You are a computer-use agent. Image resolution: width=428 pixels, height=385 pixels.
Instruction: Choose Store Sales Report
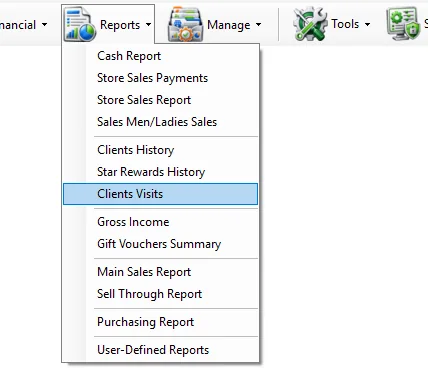click(x=160, y=100)
